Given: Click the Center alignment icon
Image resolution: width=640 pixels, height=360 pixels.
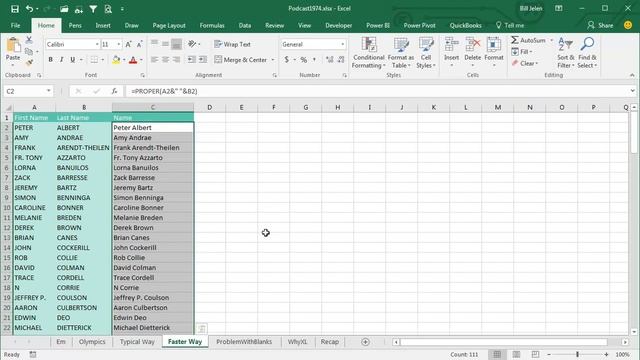Looking at the screenshot, I should coord(165,60).
